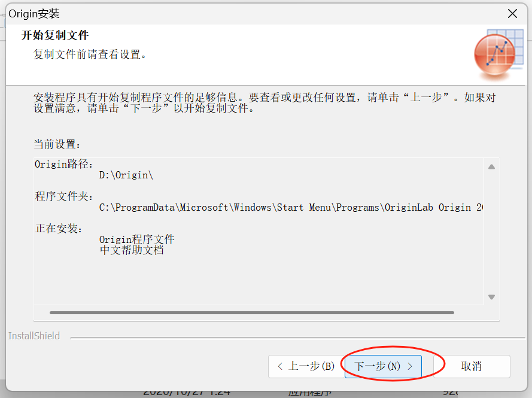Viewport: 532px width, 398px height.
Task: Select the D:\Origin\ path text
Action: 126,175
